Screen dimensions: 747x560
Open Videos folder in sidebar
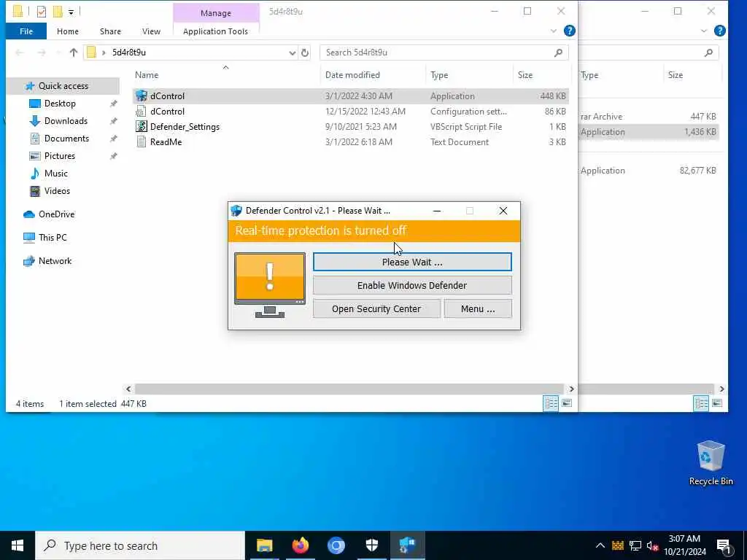[57, 191]
